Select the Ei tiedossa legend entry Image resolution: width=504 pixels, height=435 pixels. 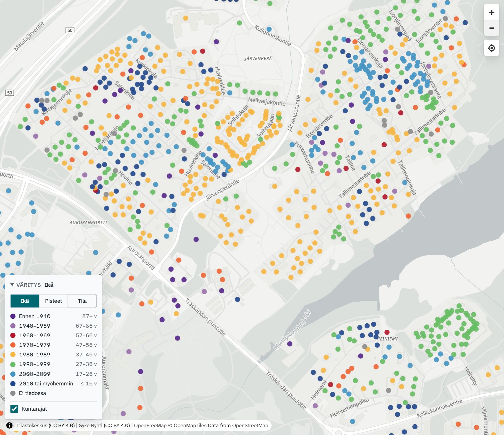(x=54, y=393)
